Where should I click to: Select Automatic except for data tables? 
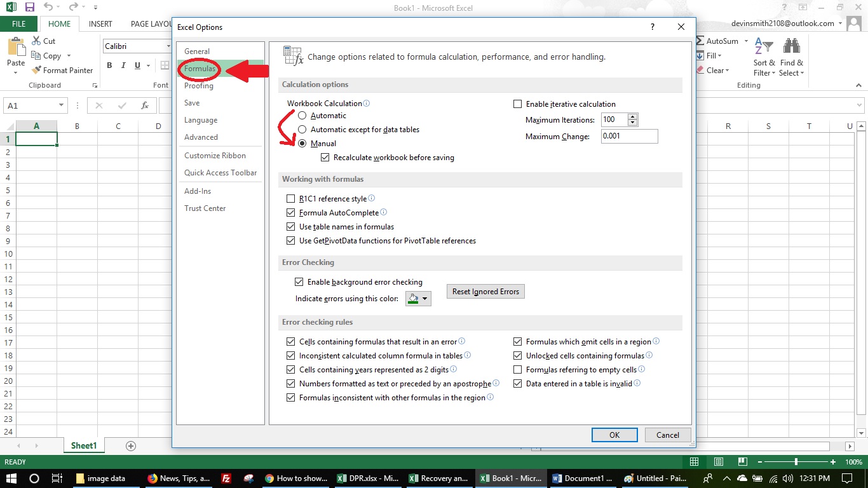tap(302, 130)
